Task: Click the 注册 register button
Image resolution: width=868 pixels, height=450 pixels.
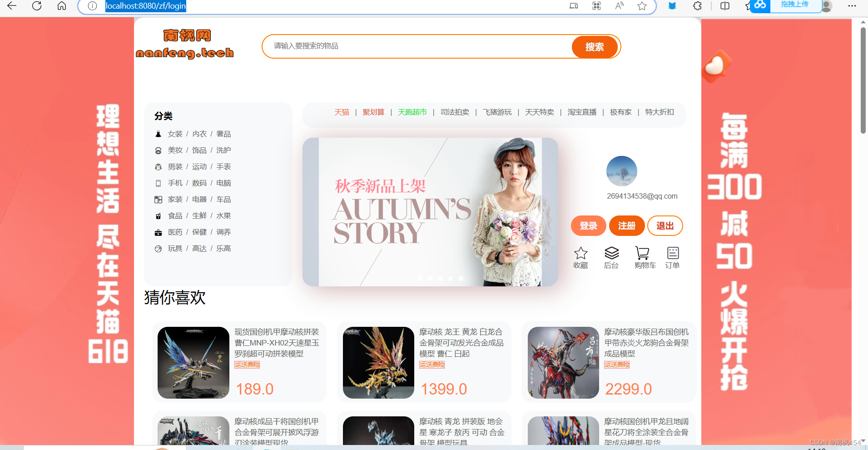Action: (x=627, y=226)
